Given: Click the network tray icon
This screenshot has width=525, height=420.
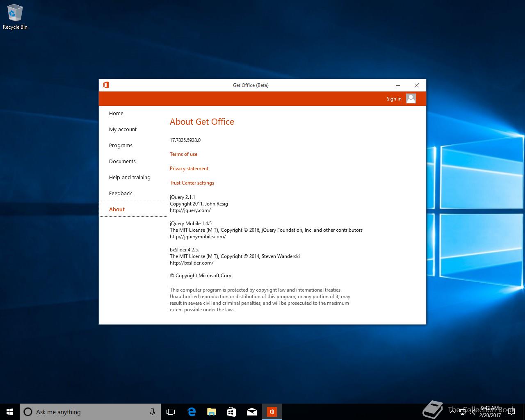Looking at the screenshot, I should point(462,412).
